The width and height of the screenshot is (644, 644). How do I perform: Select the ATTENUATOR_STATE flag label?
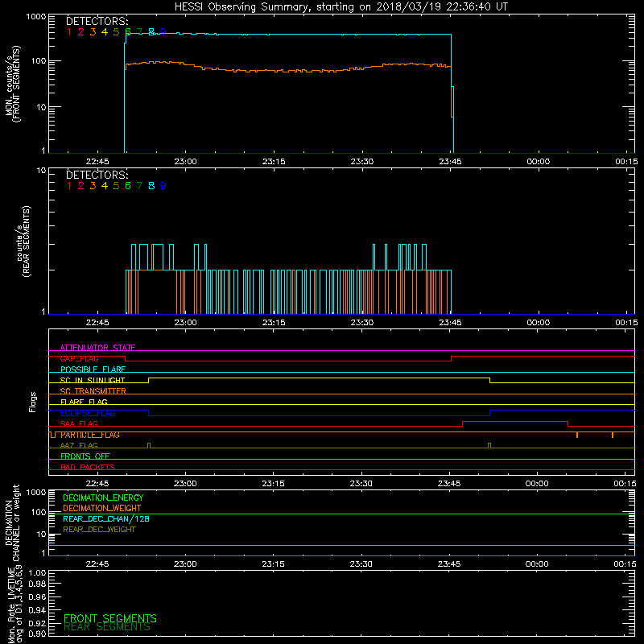pyautogui.click(x=97, y=348)
